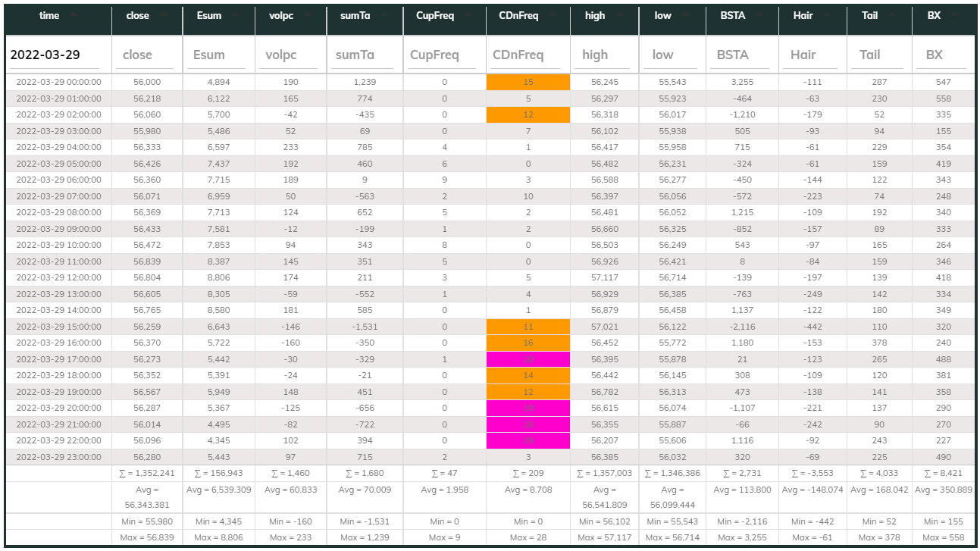Select BX value 558 in the 01:00 row
980x551 pixels.
click(944, 98)
